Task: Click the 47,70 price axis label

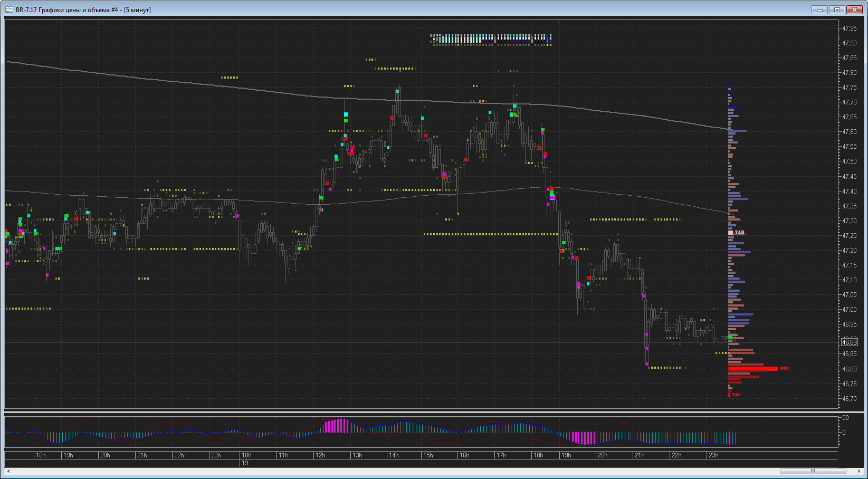Action: [x=850, y=102]
